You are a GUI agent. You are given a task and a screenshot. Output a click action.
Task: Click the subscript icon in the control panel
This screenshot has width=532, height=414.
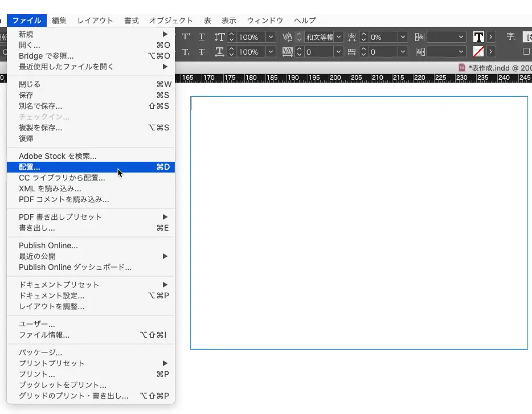[186, 51]
